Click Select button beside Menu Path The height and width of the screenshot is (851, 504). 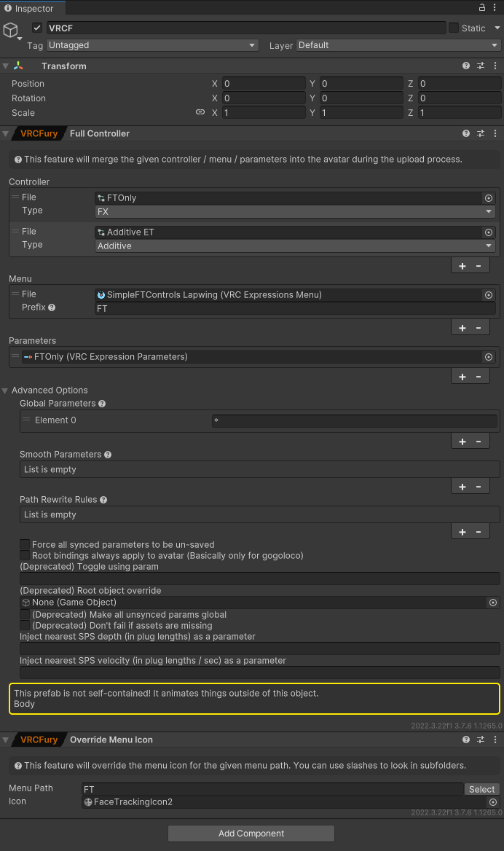(x=481, y=789)
